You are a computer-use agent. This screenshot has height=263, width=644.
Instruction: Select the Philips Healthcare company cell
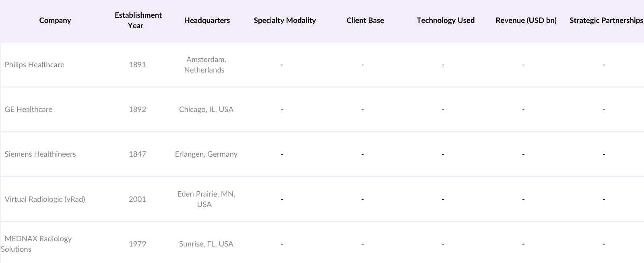(35, 65)
